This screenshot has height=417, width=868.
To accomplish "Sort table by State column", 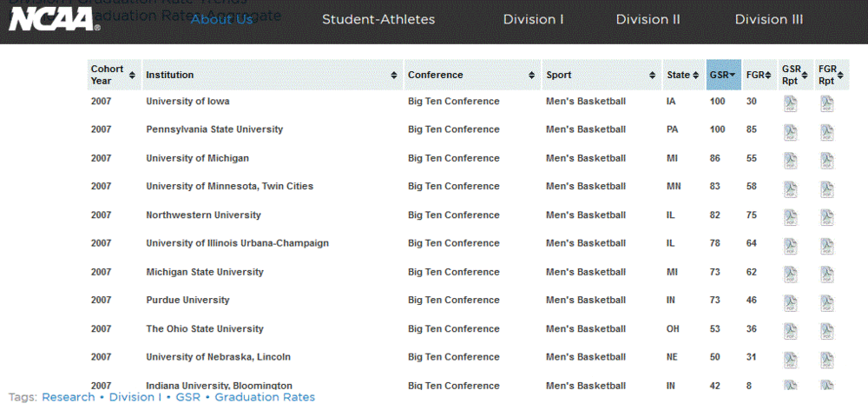I will 684,75.
